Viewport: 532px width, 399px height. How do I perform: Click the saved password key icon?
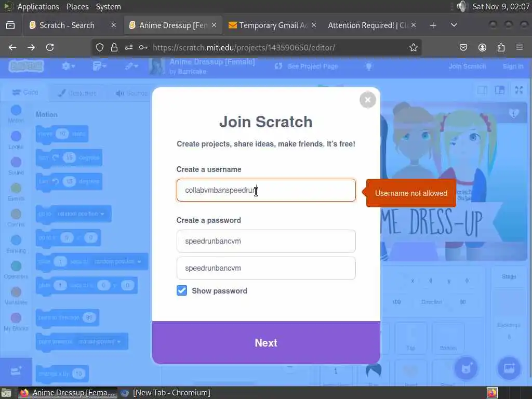click(143, 47)
